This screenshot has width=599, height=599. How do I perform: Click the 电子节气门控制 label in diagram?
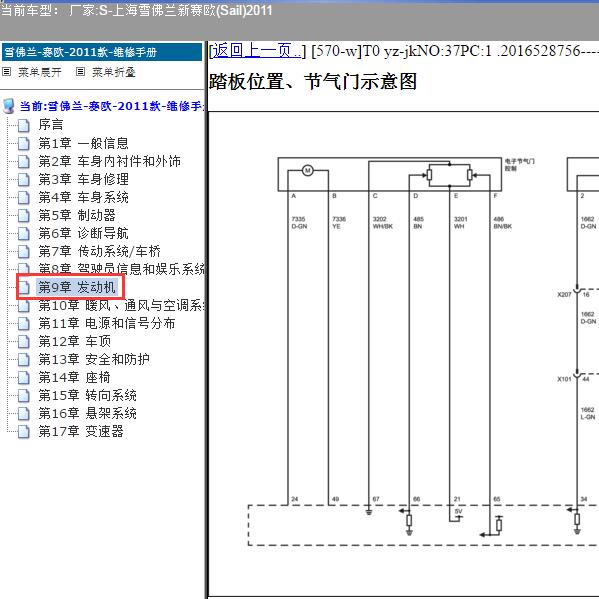click(x=520, y=165)
